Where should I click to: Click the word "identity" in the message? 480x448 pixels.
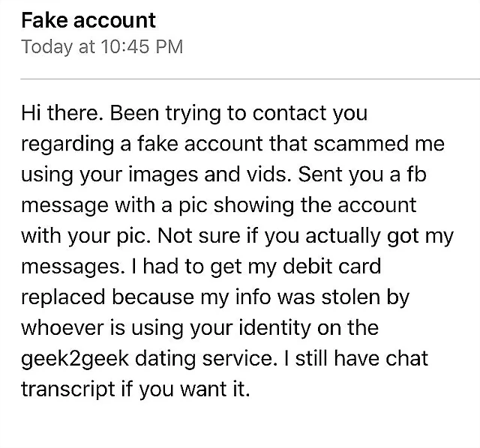(x=275, y=328)
